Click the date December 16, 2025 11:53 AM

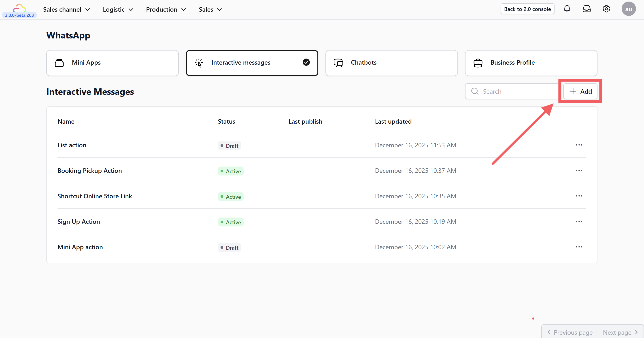[415, 145]
